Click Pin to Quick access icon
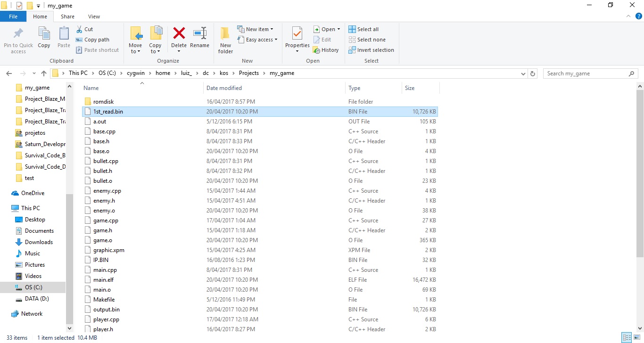Viewport: 644px width, 343px height. coord(18,33)
